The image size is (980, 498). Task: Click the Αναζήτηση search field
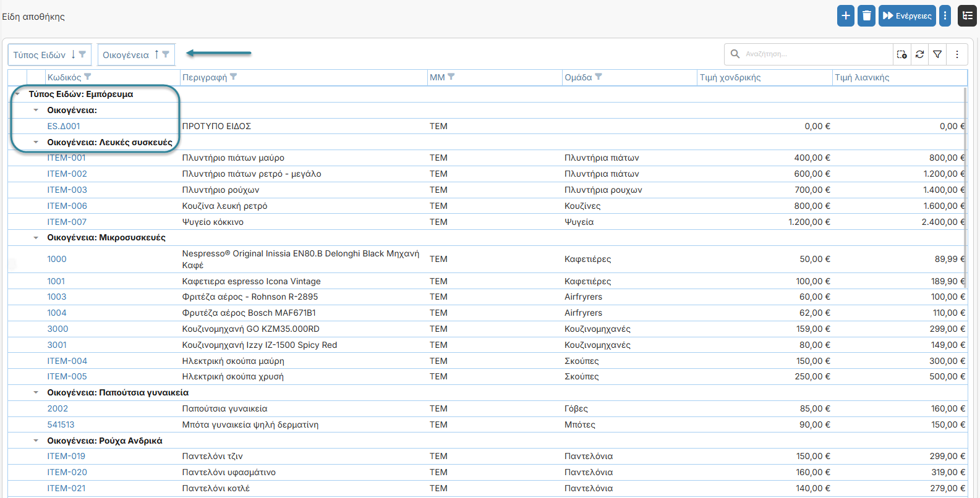(x=816, y=54)
